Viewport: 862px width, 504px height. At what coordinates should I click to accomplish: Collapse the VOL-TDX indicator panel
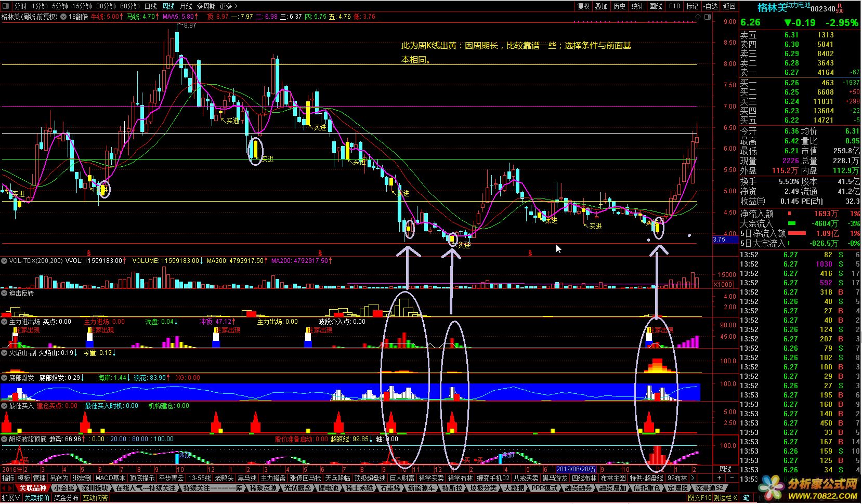click(x=5, y=261)
